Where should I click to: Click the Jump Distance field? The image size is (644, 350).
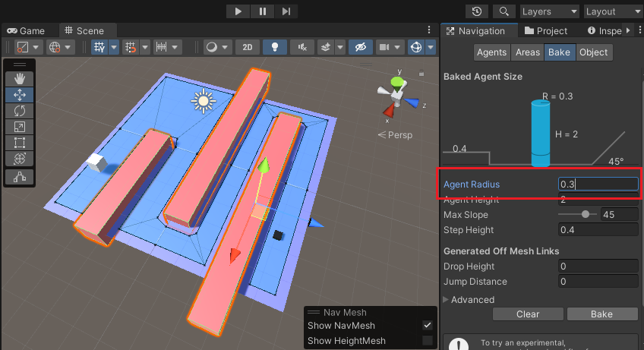(598, 282)
